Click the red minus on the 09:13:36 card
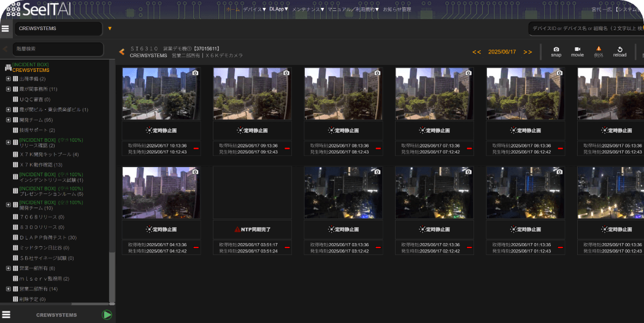644x323 pixels. coord(286,149)
